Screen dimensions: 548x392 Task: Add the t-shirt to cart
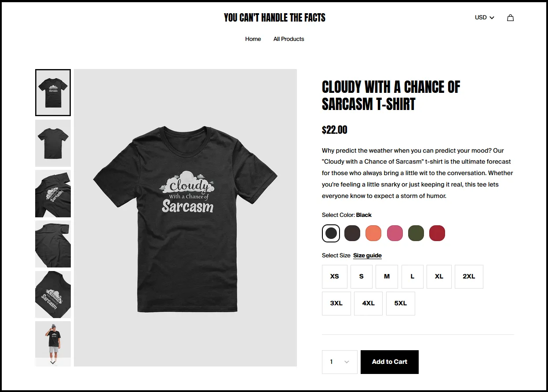390,362
